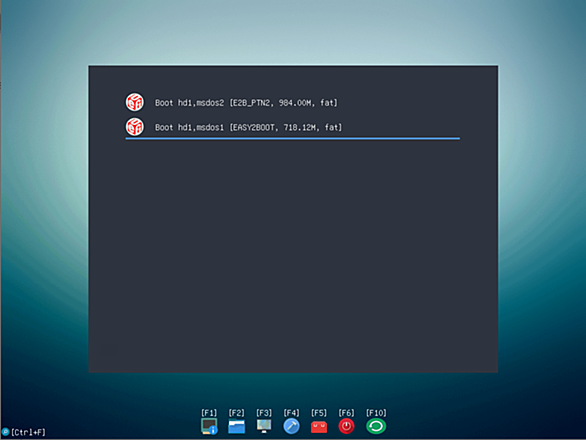
Task: Click the green F10 refresh icon
Action: (376, 426)
